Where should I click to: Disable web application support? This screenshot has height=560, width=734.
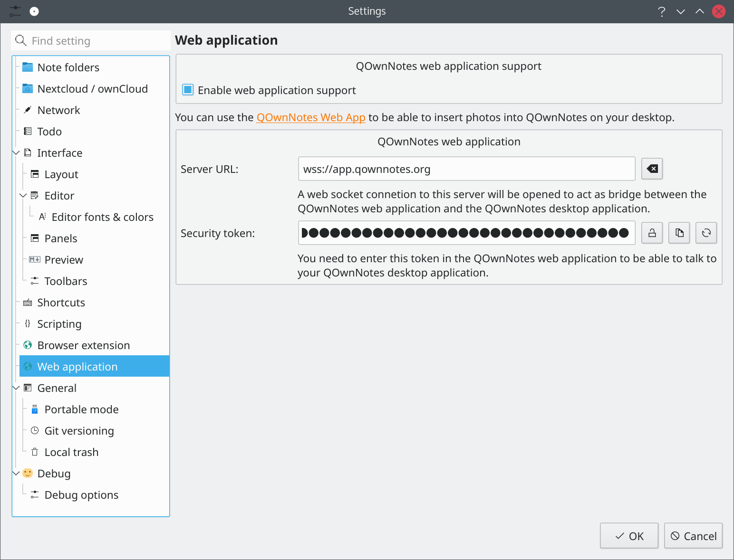[188, 89]
